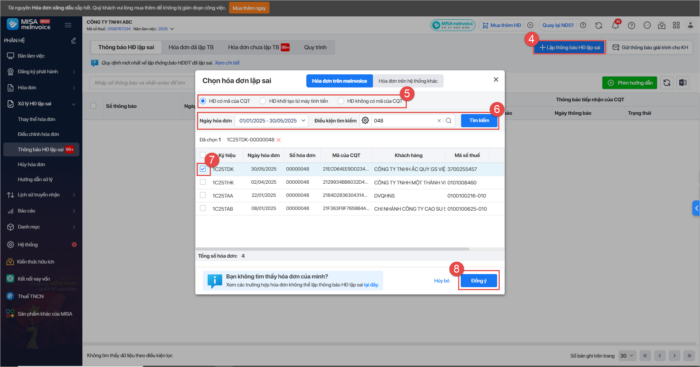Viewport: 700px width, 367px height.
Task: Open the page size 30 dropdown
Action: pos(626,356)
